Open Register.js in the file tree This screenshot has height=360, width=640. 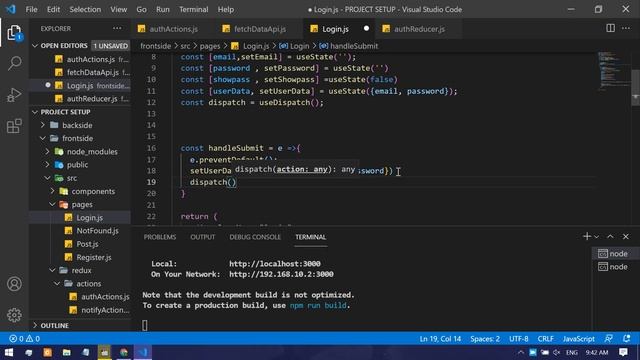point(94,257)
